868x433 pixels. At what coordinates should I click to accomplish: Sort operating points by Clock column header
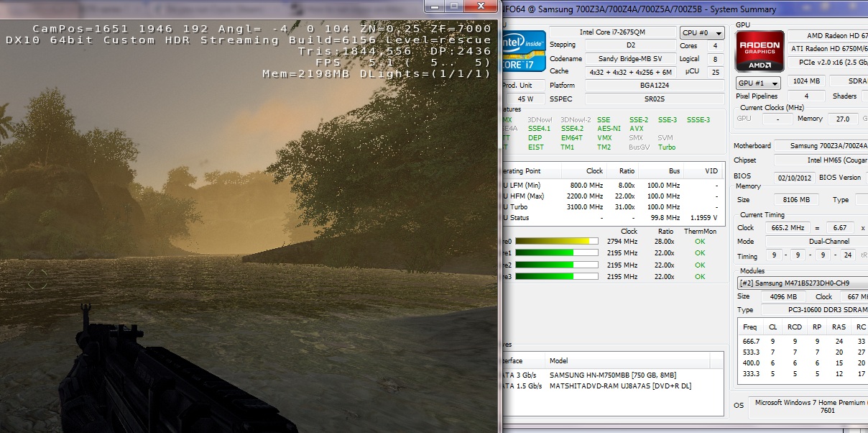(x=584, y=171)
